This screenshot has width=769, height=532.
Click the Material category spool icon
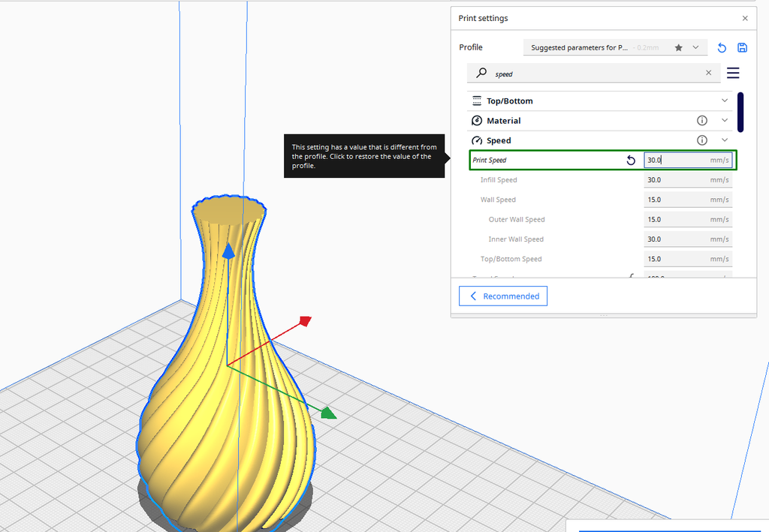click(x=477, y=120)
